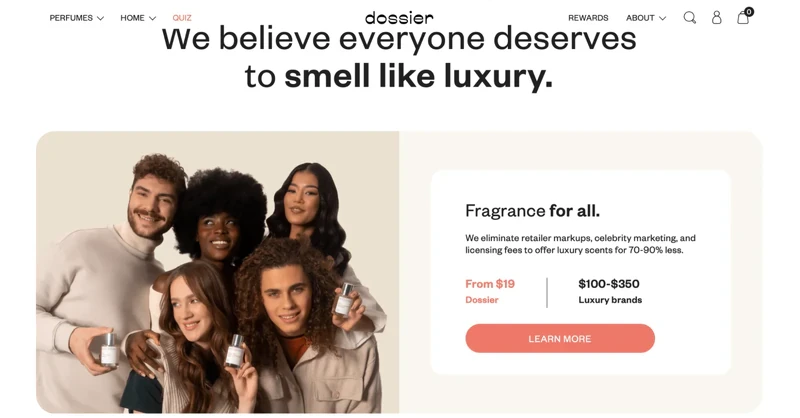This screenshot has width=800, height=418.
Task: Click the LEARN MORE button
Action: [x=560, y=338]
